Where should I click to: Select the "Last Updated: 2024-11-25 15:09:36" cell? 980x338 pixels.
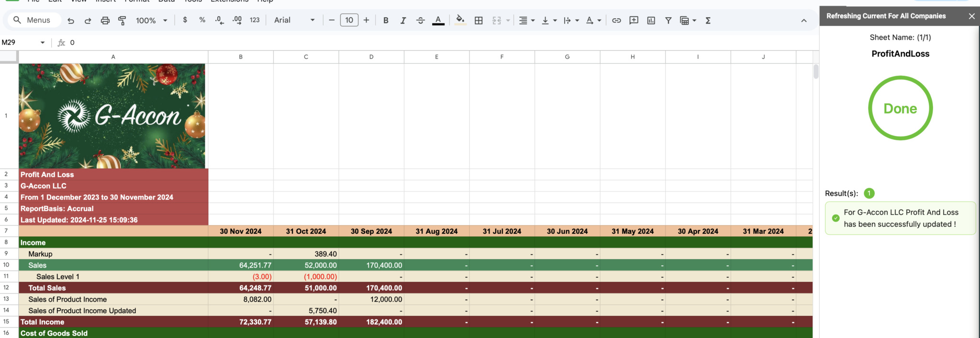[113, 220]
